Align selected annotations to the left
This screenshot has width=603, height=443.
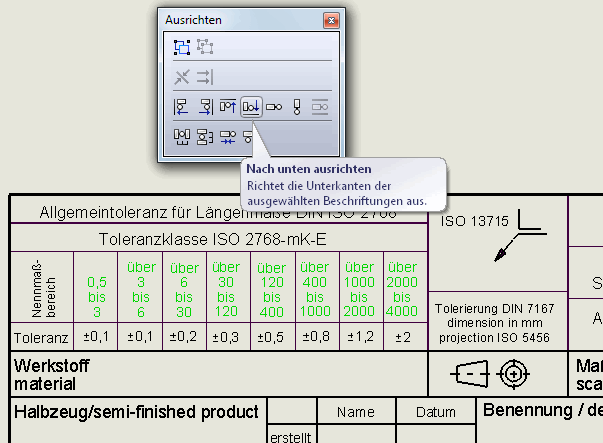pyautogui.click(x=181, y=107)
